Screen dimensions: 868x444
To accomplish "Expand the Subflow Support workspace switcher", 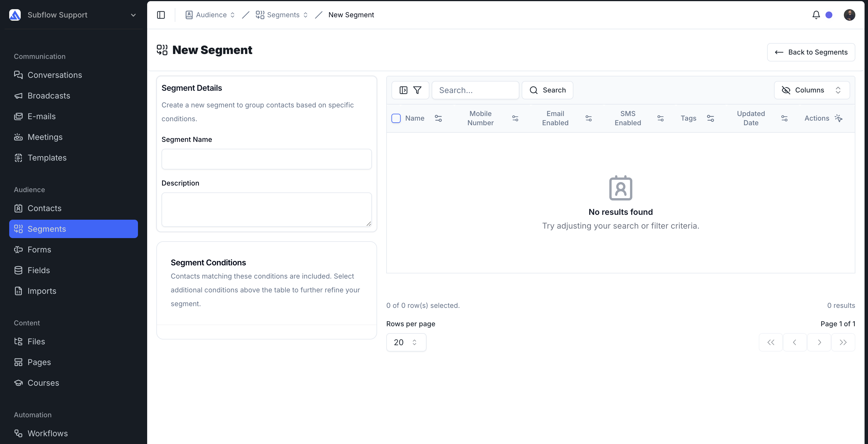I will (x=74, y=15).
